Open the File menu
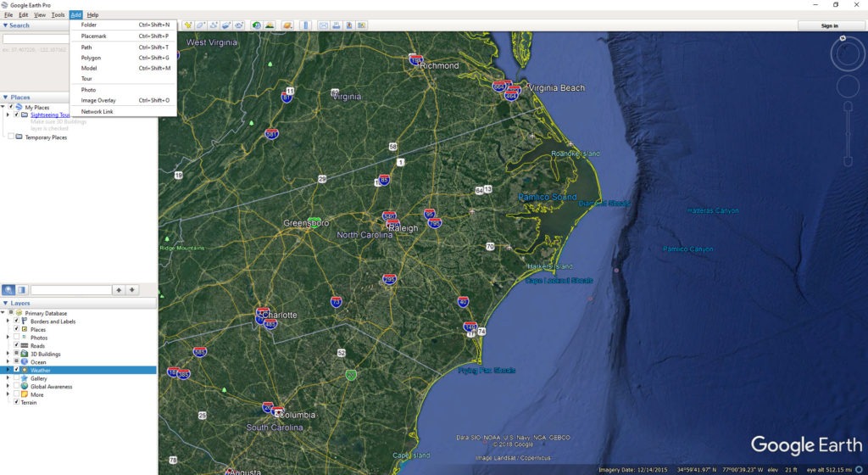 [x=8, y=15]
